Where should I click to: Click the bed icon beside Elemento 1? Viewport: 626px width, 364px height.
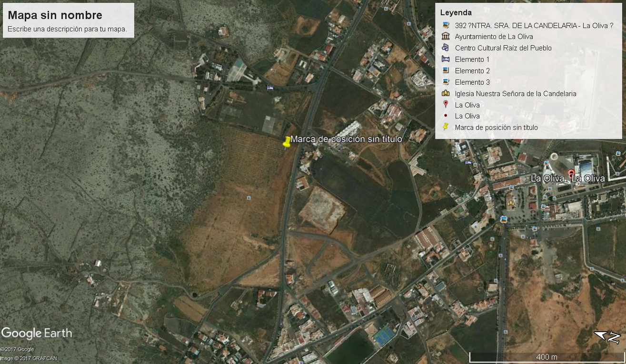pos(445,59)
